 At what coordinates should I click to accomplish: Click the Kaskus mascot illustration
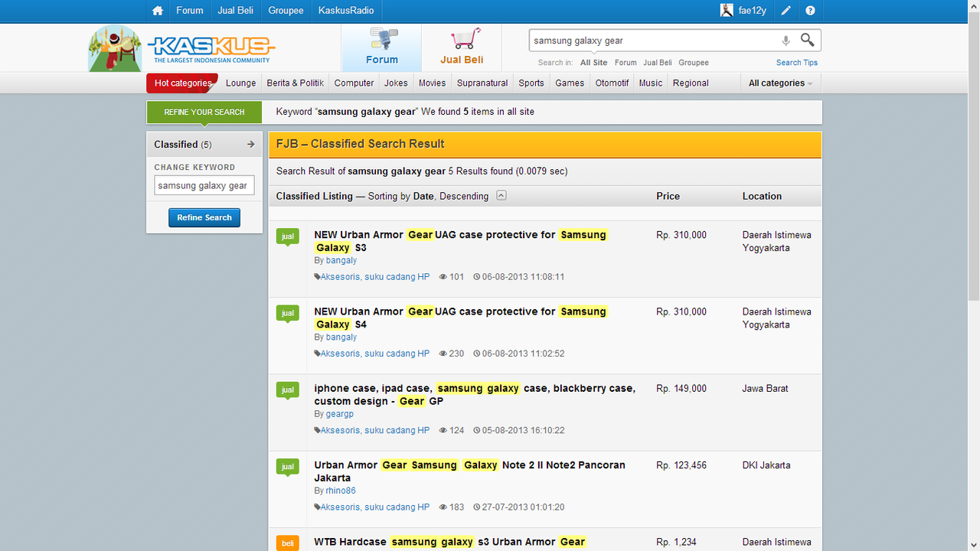coord(115,49)
